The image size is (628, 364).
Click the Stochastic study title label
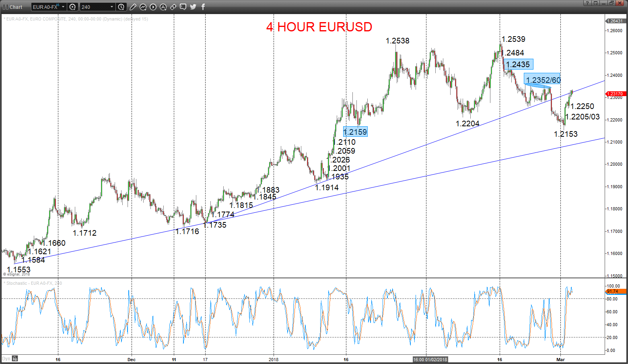33,283
